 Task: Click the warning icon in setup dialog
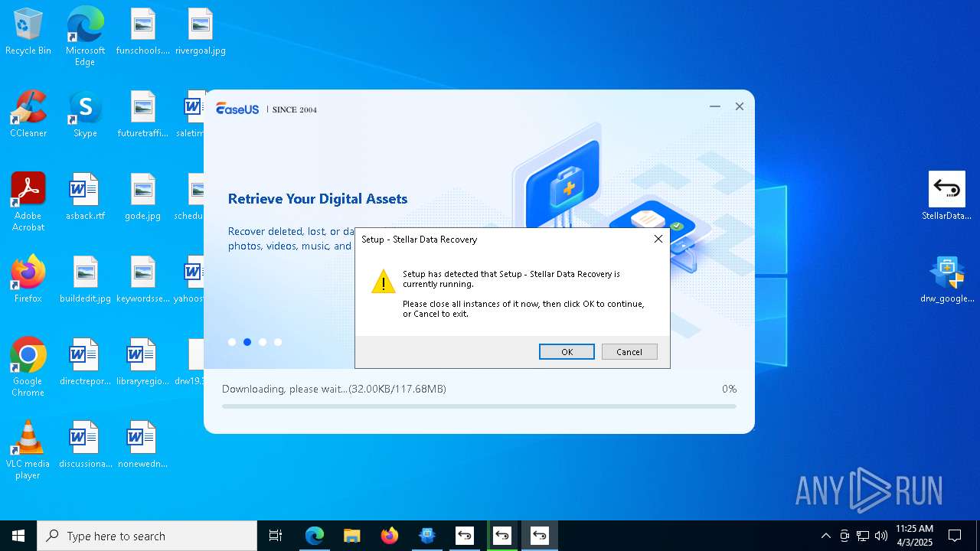pyautogui.click(x=384, y=281)
